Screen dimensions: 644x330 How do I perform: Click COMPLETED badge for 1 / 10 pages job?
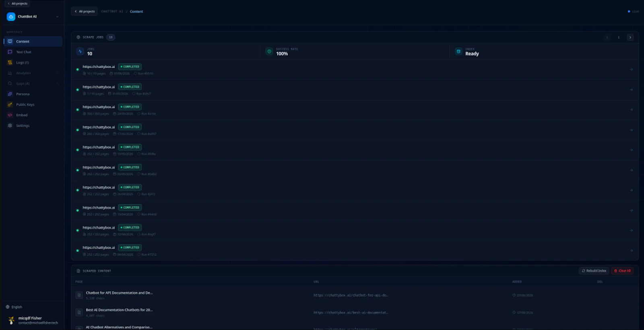click(x=130, y=87)
